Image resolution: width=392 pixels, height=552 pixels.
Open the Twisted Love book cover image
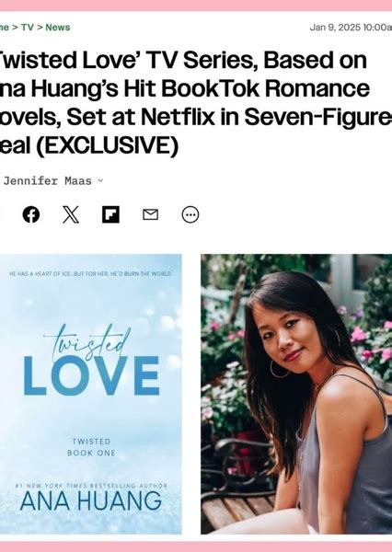click(x=90, y=394)
